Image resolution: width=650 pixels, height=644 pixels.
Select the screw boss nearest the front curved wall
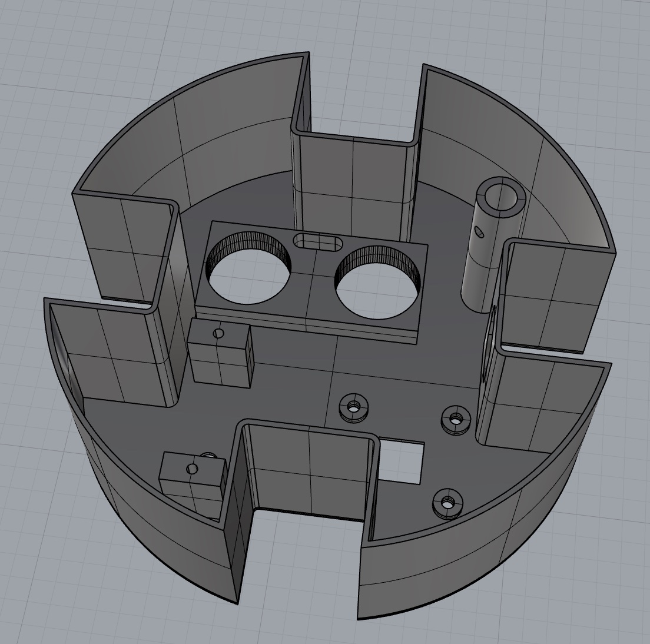tap(447, 504)
